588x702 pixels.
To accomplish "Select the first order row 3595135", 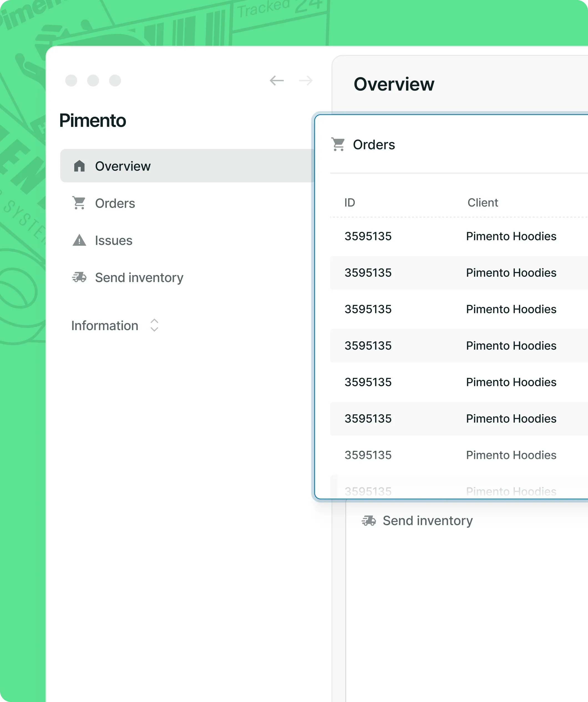I will click(x=368, y=236).
